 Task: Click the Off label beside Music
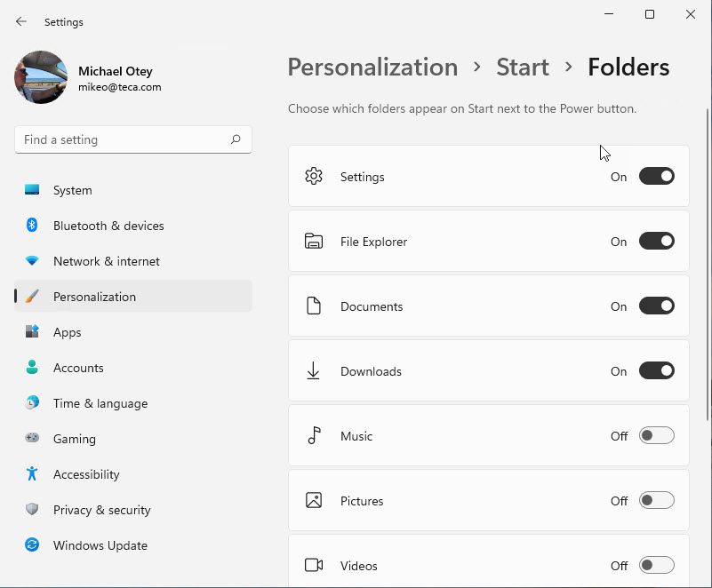(619, 436)
